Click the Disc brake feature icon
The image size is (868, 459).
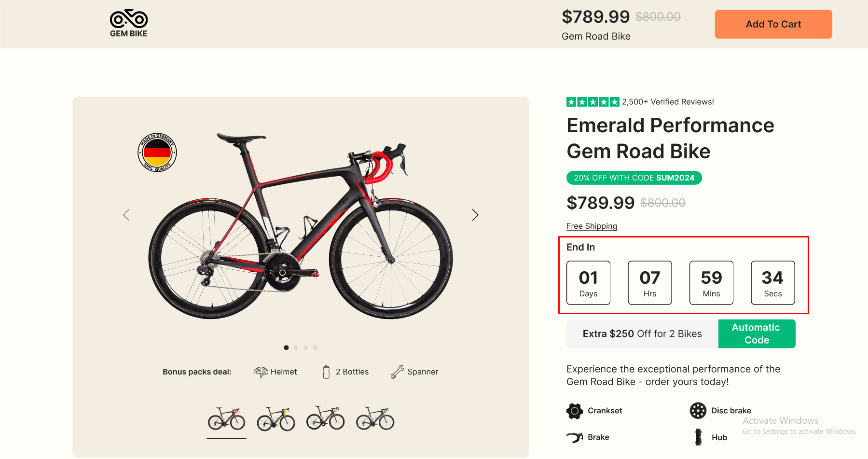698,411
